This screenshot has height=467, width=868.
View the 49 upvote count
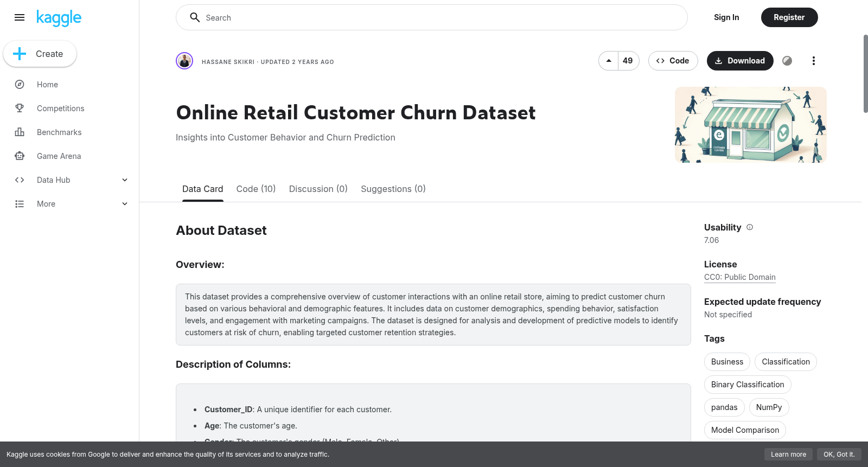628,61
